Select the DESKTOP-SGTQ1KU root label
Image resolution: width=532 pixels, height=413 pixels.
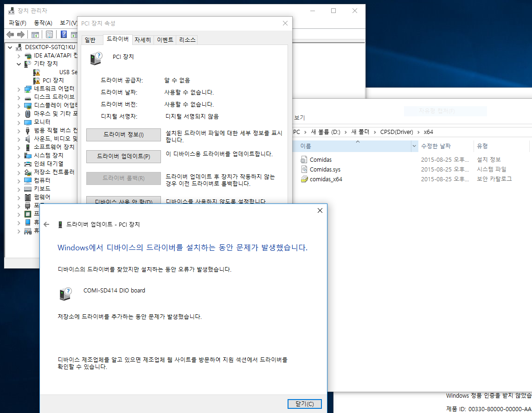coord(50,47)
